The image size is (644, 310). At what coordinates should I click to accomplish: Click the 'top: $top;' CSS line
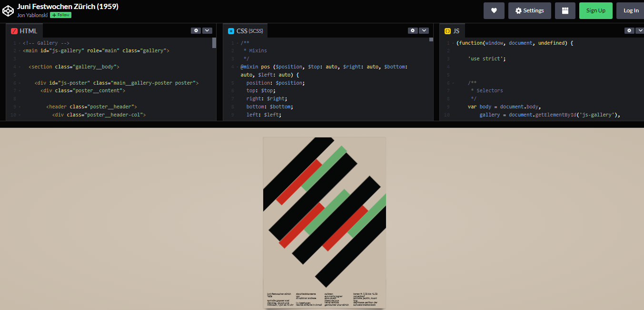pyautogui.click(x=261, y=91)
